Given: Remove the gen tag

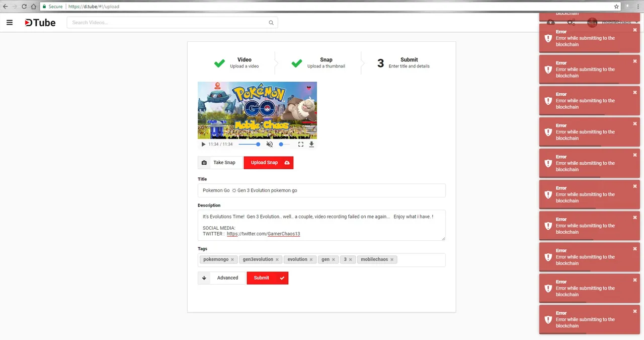Looking at the screenshot, I should click(333, 260).
